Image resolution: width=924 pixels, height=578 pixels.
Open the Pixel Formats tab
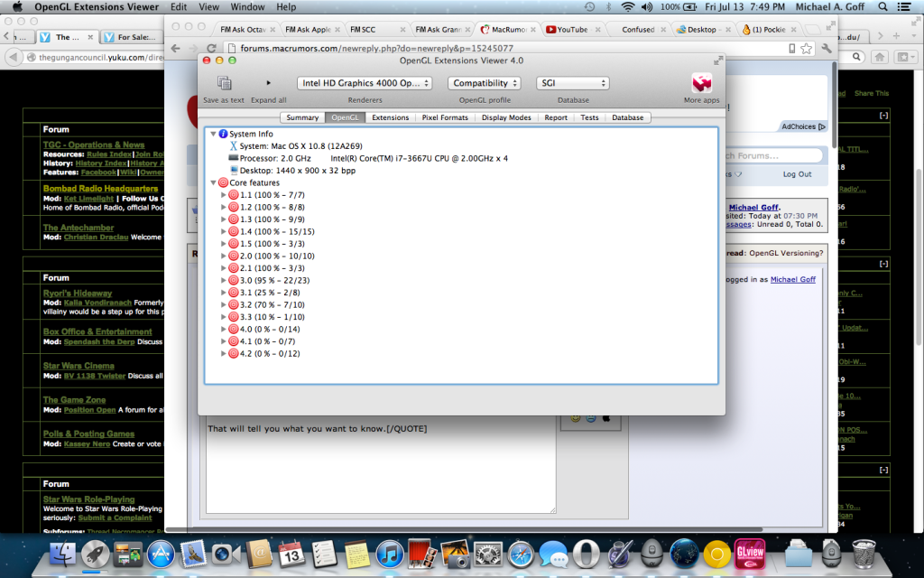point(445,117)
